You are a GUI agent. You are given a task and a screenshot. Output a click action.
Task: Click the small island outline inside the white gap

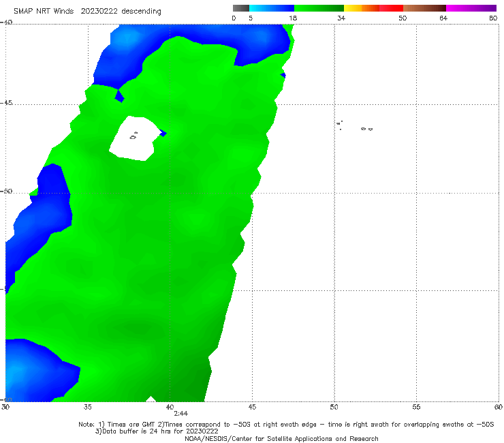pos(133,137)
